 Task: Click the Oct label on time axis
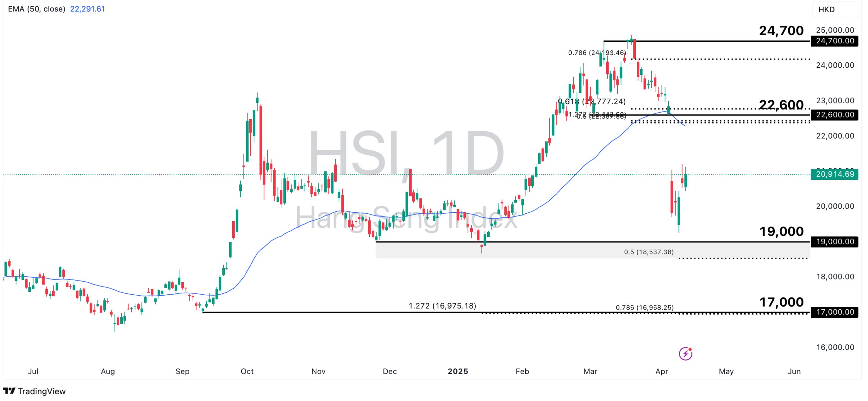247,372
